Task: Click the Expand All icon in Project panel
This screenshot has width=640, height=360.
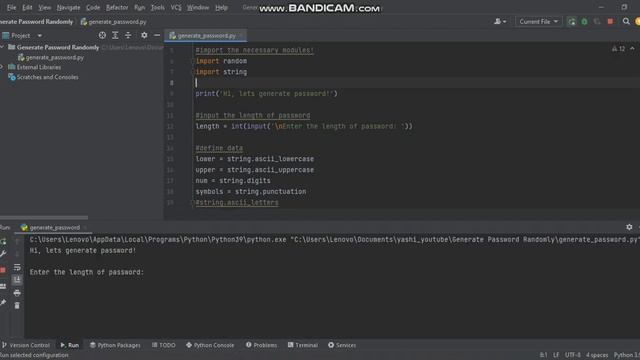Action: 115,36
